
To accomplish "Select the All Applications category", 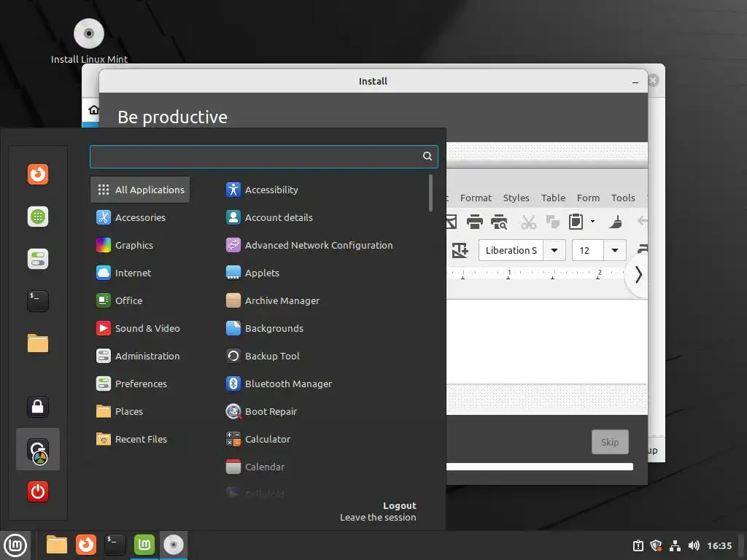I will click(140, 190).
